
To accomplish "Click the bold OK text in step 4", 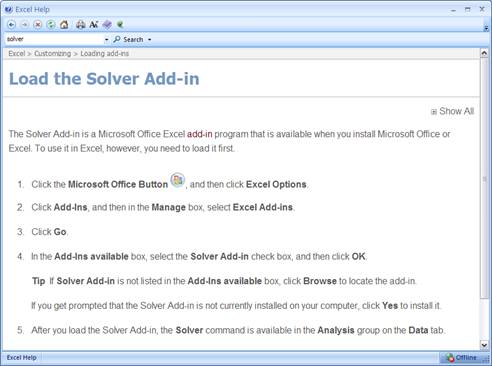I will [359, 257].
